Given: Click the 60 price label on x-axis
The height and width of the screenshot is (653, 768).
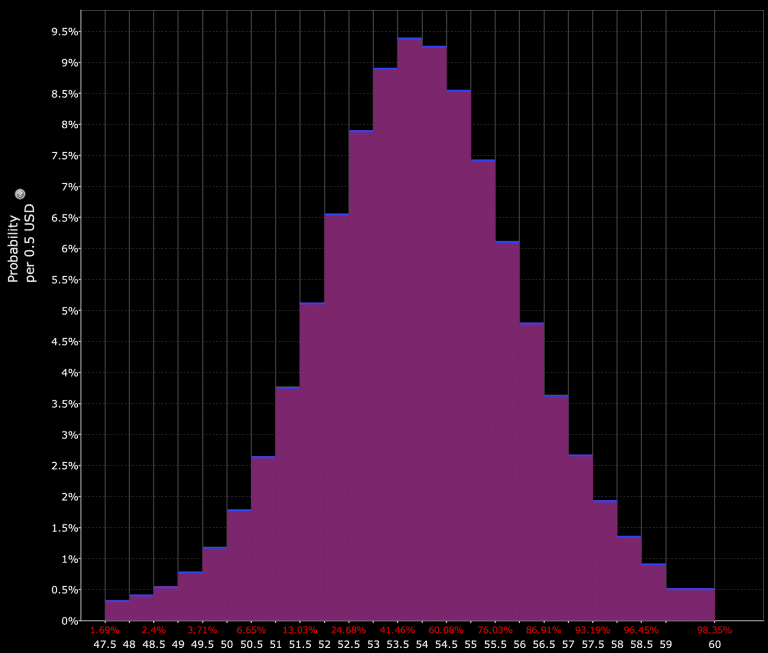Looking at the screenshot, I should [x=714, y=645].
